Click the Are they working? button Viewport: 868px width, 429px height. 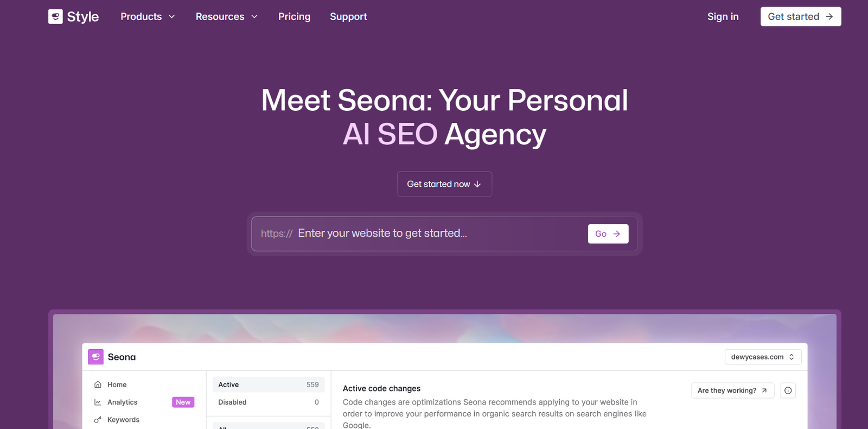pyautogui.click(x=732, y=390)
